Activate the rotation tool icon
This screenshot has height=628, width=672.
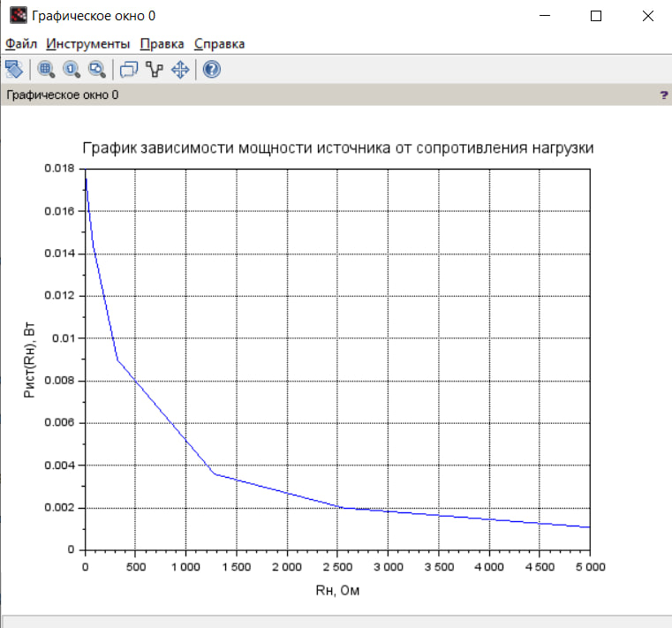tap(14, 69)
